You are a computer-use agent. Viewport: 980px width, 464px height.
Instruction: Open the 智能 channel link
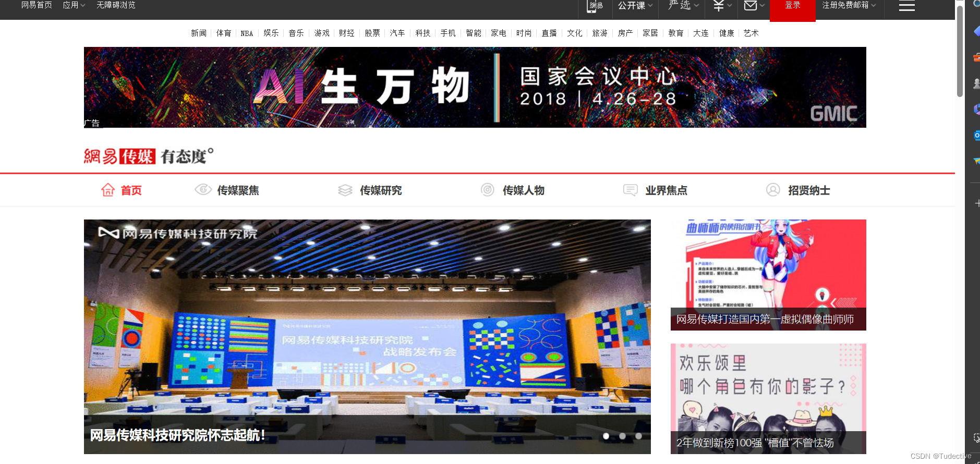tap(474, 33)
